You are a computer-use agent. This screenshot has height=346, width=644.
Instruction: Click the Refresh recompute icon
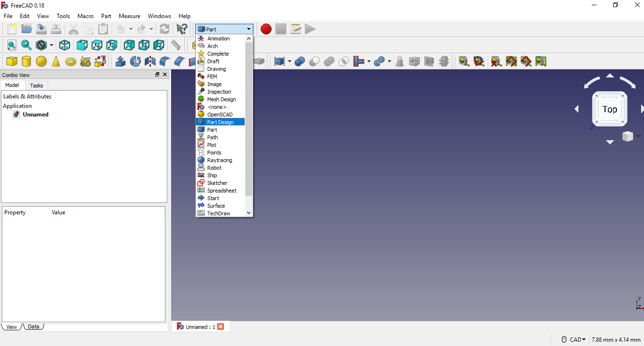click(164, 29)
